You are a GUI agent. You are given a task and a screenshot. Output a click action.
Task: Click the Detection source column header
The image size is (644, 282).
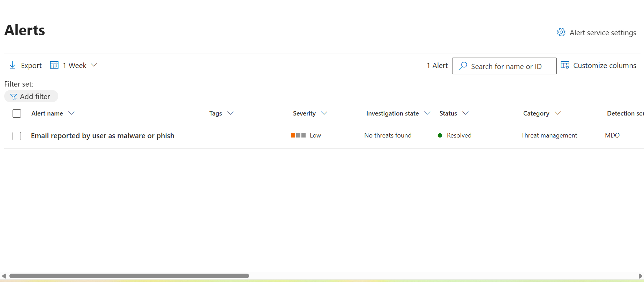pyautogui.click(x=625, y=113)
